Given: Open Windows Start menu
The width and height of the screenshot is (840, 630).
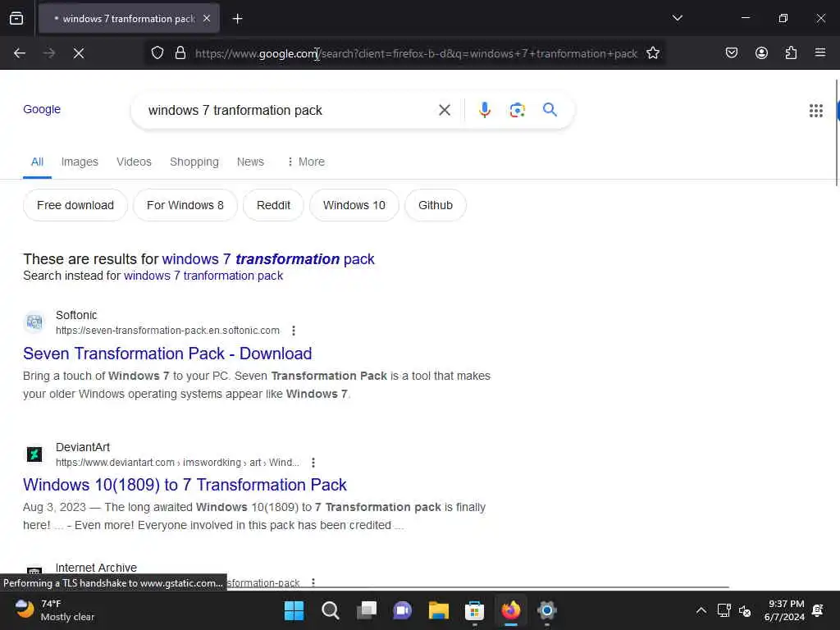Looking at the screenshot, I should pyautogui.click(x=294, y=610).
